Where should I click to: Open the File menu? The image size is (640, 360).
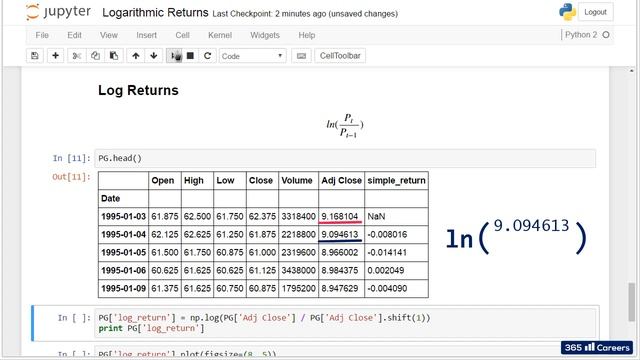(42, 35)
